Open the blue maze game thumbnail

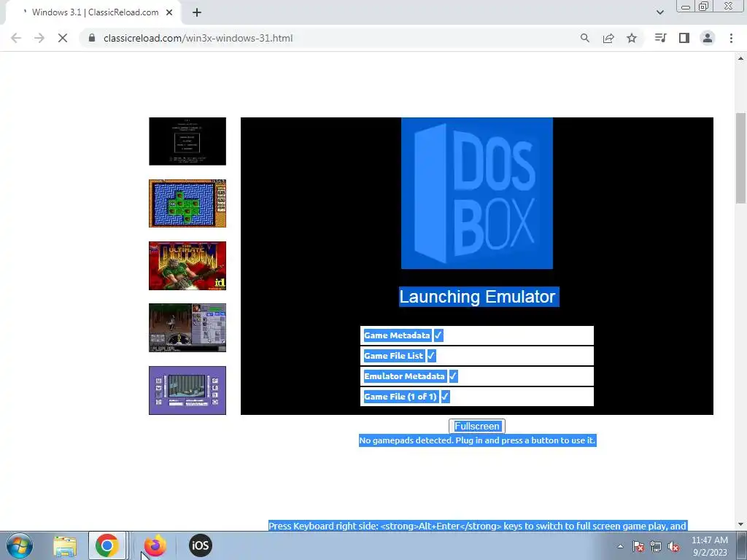[187, 203]
